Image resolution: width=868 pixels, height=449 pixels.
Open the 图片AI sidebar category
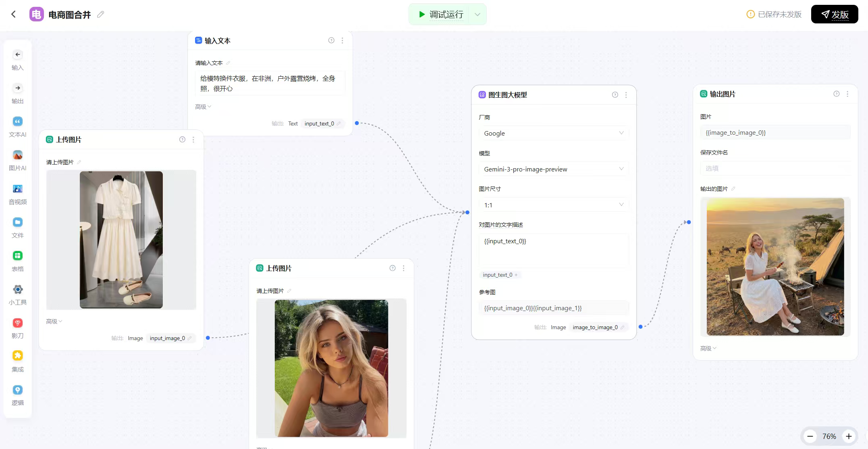click(x=17, y=155)
